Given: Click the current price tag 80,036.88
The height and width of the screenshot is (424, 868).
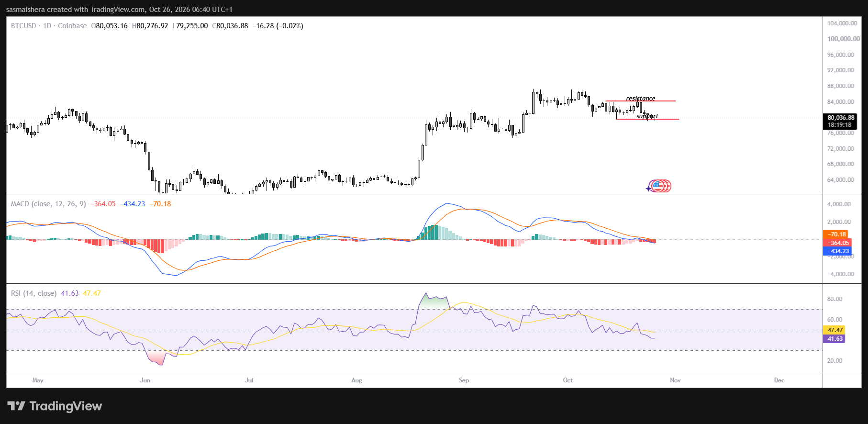Looking at the screenshot, I should (x=841, y=118).
